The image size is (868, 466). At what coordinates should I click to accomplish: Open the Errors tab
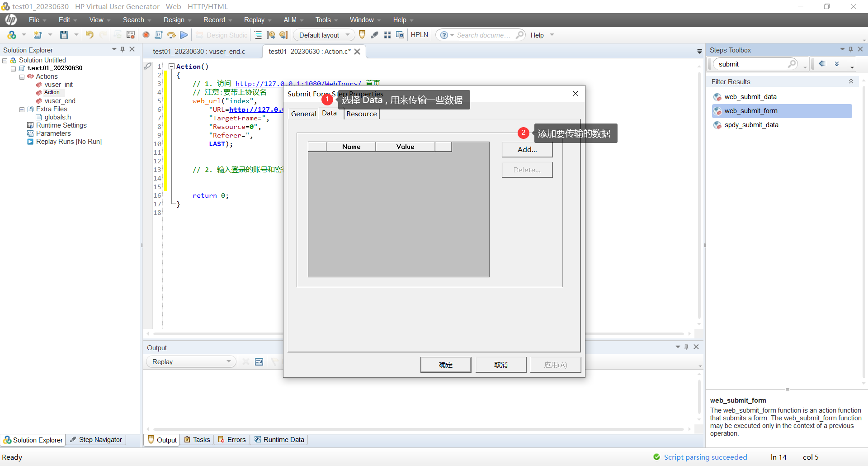(232, 440)
